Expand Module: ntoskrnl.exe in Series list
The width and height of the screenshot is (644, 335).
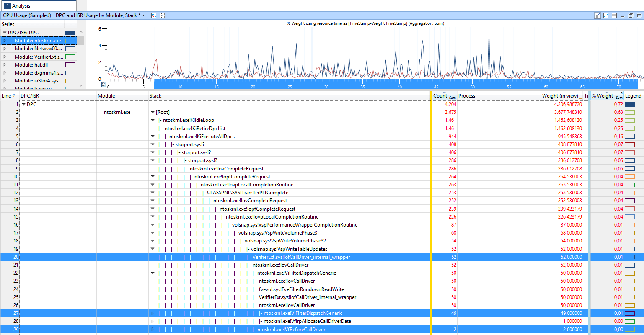[x=5, y=41]
